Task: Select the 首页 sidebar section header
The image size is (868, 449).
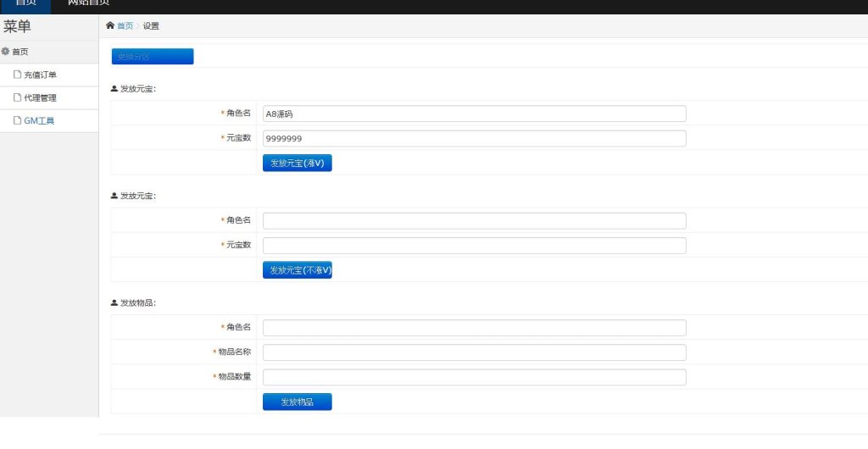Action: tap(49, 52)
